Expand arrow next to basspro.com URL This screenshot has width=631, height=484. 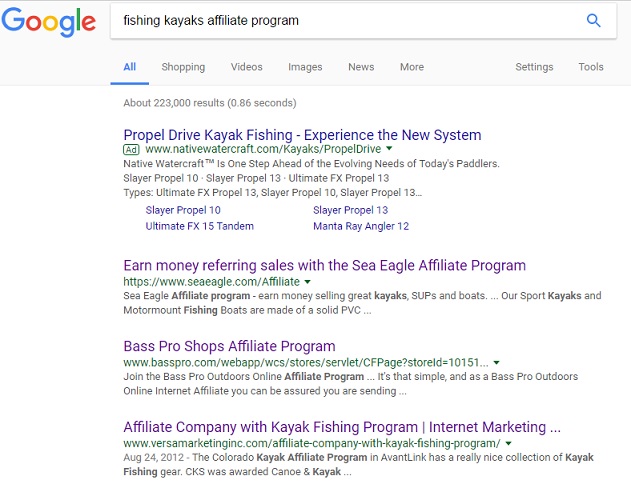(496, 362)
